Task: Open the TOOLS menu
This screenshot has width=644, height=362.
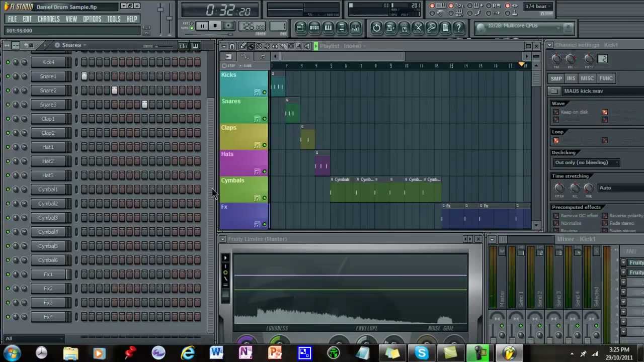Action: click(x=114, y=19)
